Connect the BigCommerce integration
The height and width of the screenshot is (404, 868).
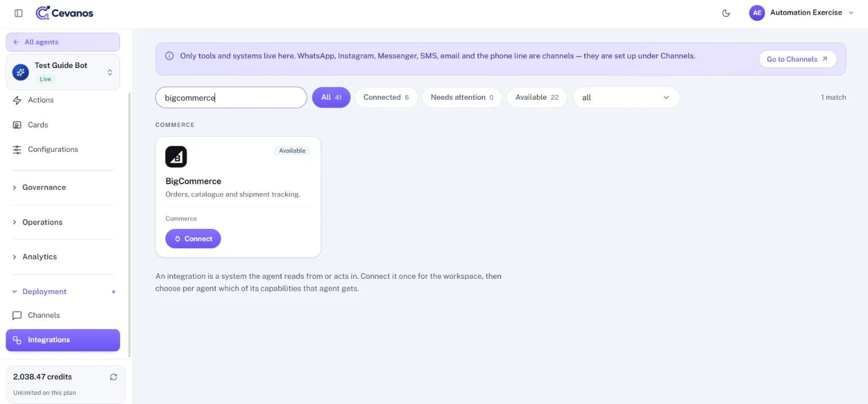coord(193,239)
